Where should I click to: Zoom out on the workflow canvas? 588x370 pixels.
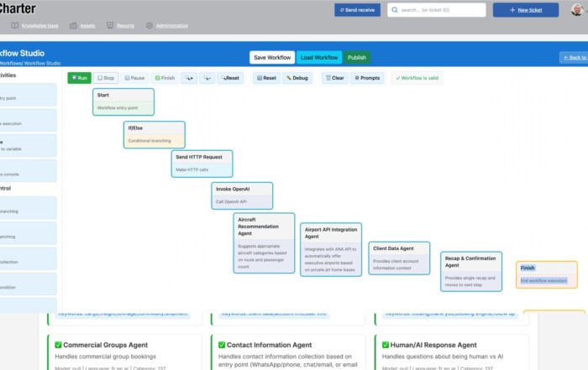(x=207, y=78)
